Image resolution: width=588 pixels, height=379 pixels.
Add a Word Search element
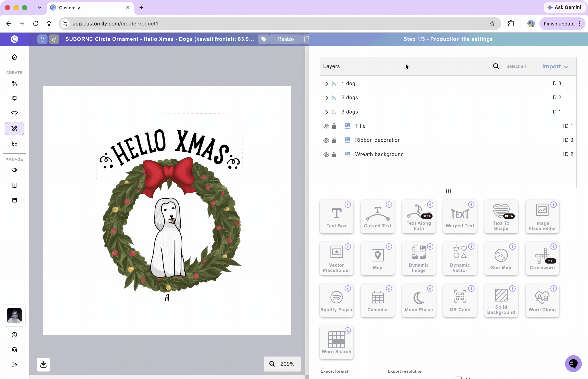336,342
